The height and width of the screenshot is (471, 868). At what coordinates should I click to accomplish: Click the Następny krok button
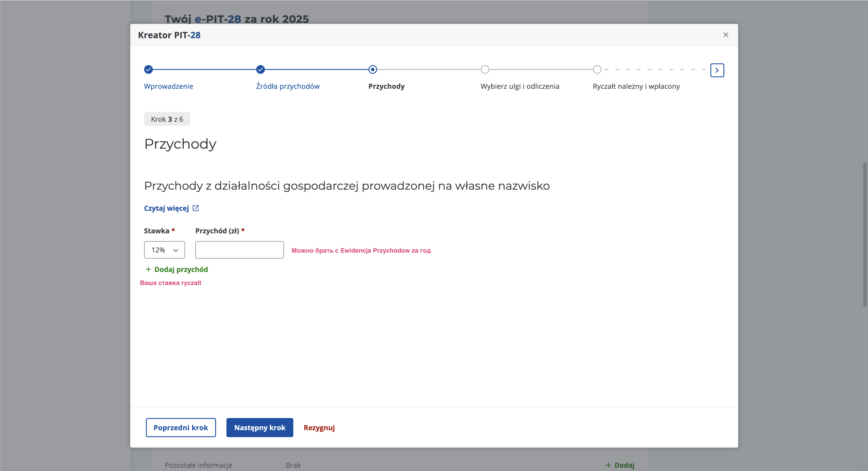(259, 428)
